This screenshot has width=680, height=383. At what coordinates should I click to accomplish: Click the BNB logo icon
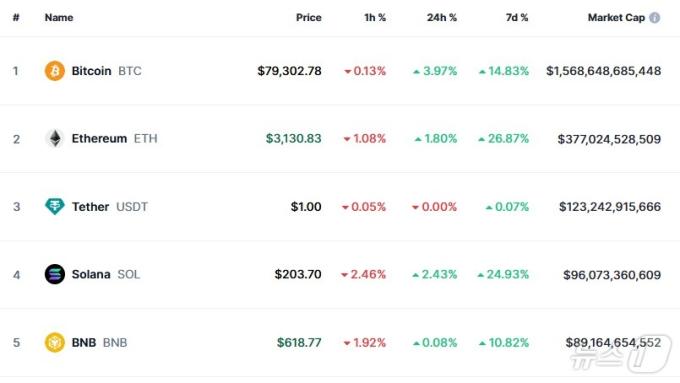point(55,342)
